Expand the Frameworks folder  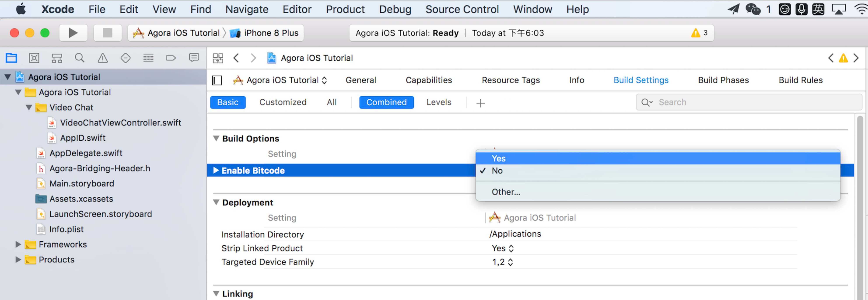click(18, 244)
